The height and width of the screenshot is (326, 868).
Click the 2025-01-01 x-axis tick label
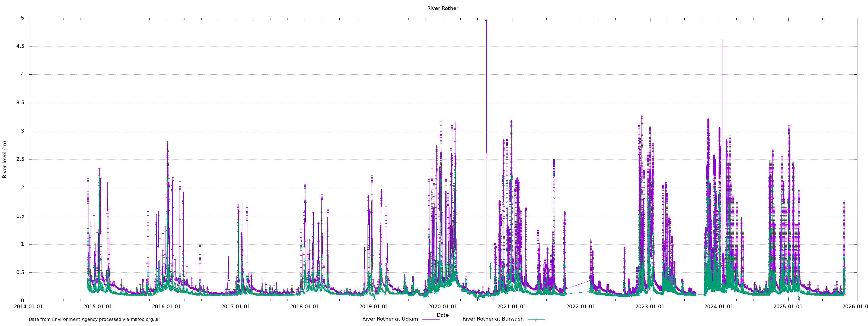pyautogui.click(x=788, y=306)
